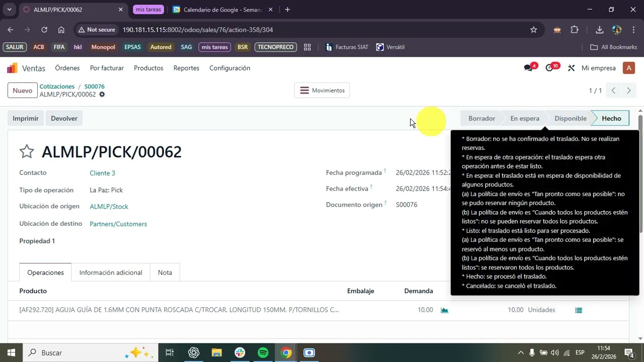This screenshot has height=362, width=644.
Task: Open the gear actions menu beside ALMLP/PICK/00062
Action: pyautogui.click(x=102, y=95)
